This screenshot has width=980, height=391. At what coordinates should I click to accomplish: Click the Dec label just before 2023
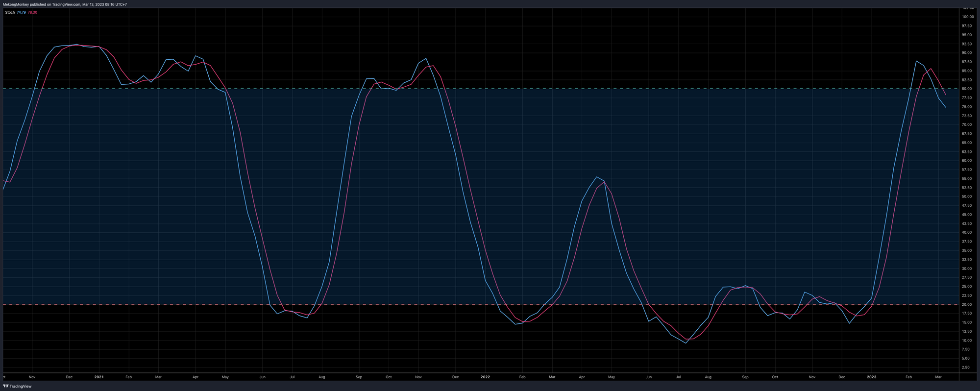(x=842, y=377)
